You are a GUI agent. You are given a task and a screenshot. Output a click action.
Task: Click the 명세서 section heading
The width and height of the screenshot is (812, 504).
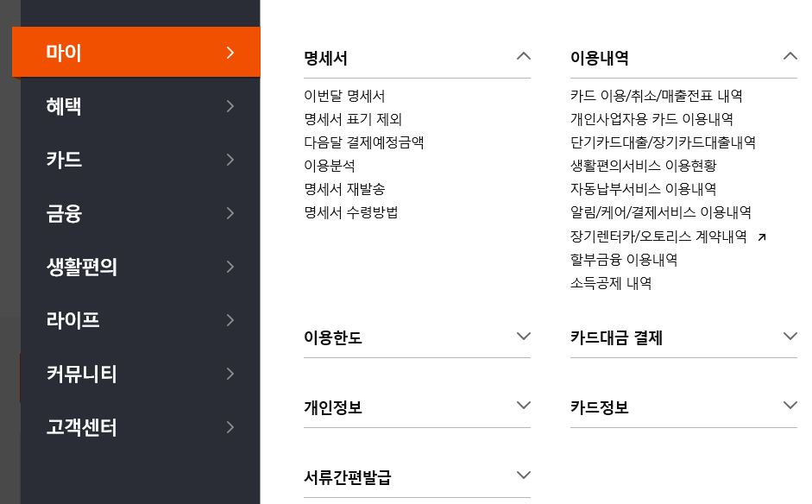click(x=325, y=58)
